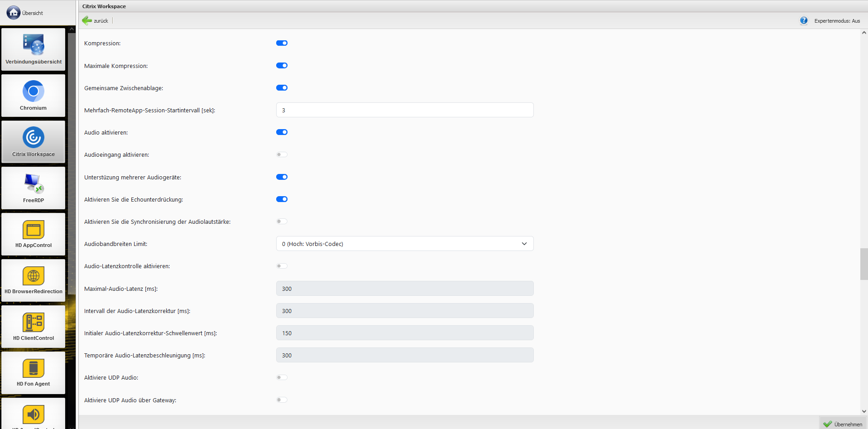Enable Audioeingang aktivieren
The height and width of the screenshot is (429, 868).
pyautogui.click(x=282, y=154)
